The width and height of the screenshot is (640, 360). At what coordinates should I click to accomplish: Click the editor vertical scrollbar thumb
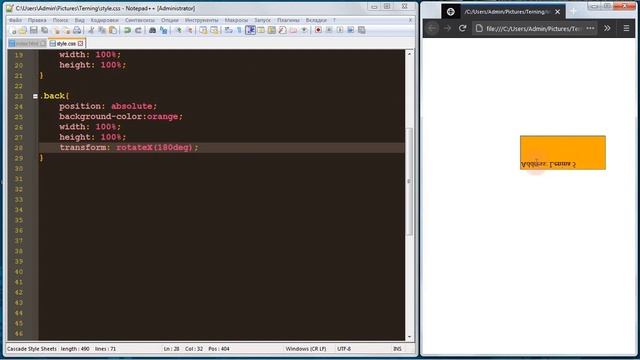tap(409, 182)
